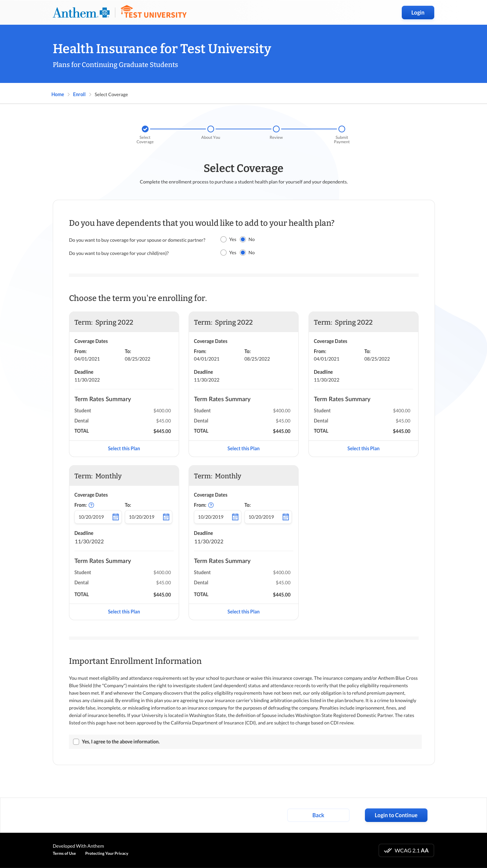Click the Back button

click(318, 815)
